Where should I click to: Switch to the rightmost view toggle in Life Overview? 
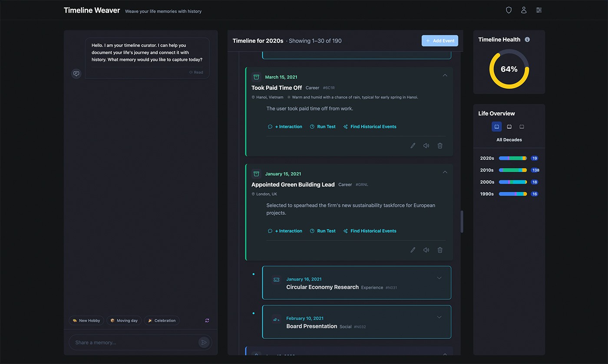522,126
